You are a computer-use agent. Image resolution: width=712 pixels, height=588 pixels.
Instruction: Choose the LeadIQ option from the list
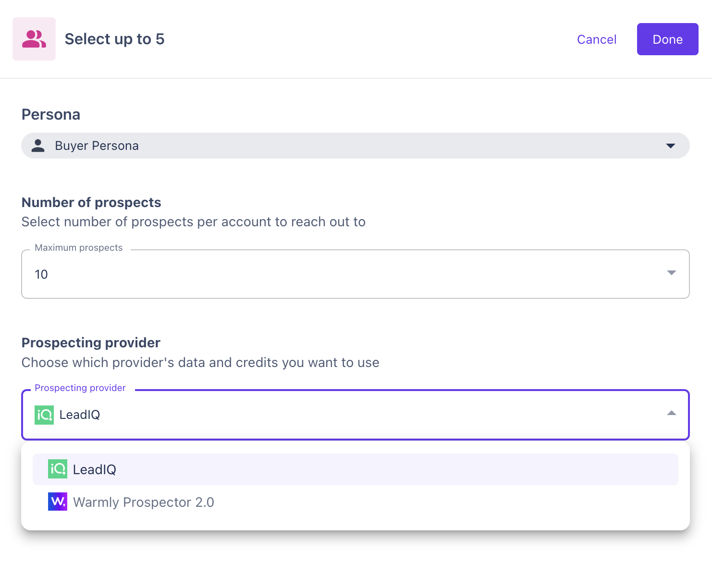coord(95,470)
